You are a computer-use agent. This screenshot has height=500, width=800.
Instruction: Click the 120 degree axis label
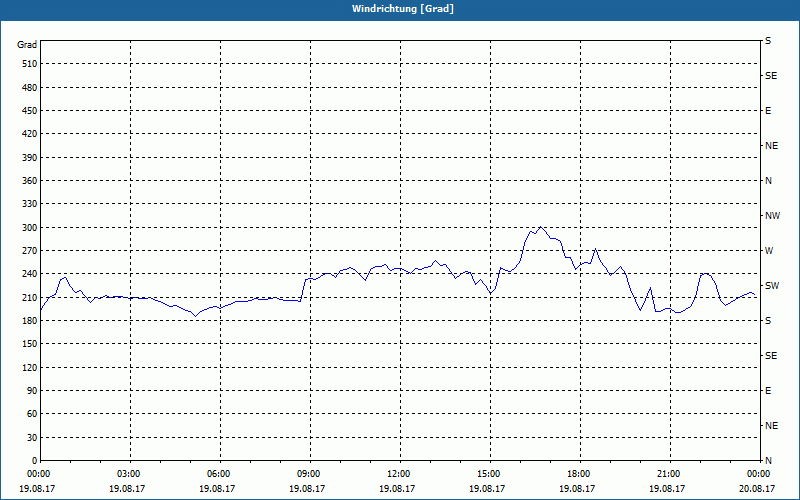pos(29,368)
